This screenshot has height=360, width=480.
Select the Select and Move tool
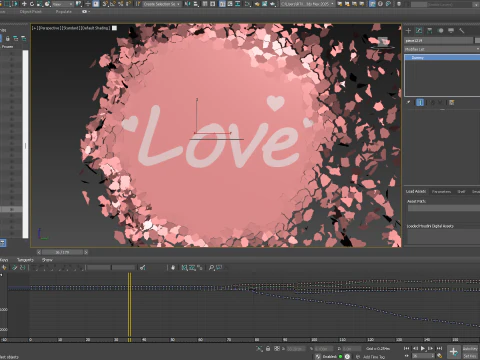click(x=24, y=4)
